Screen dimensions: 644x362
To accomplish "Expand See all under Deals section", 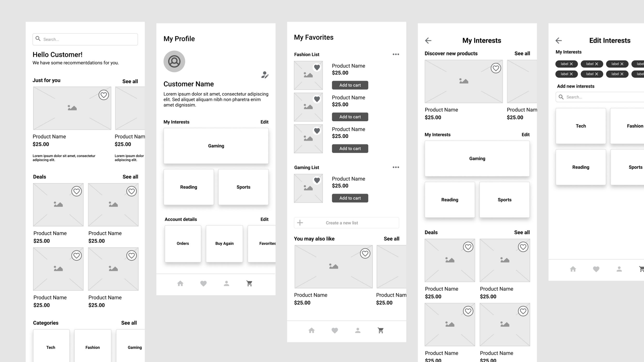I will click(x=130, y=177).
